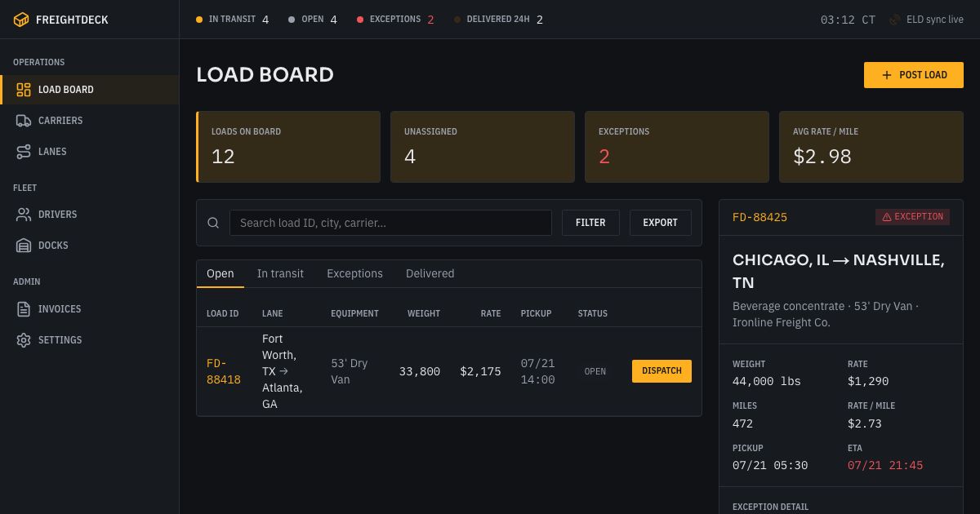Open the Lanes section

pos(90,152)
